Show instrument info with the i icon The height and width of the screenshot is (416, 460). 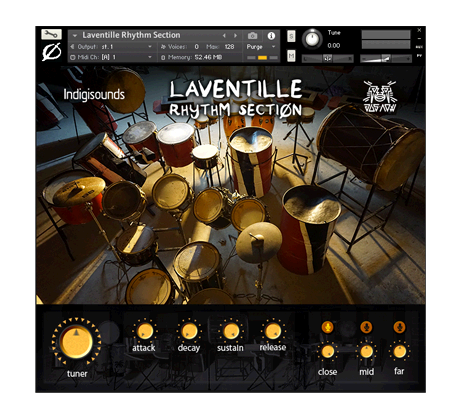coord(271,36)
